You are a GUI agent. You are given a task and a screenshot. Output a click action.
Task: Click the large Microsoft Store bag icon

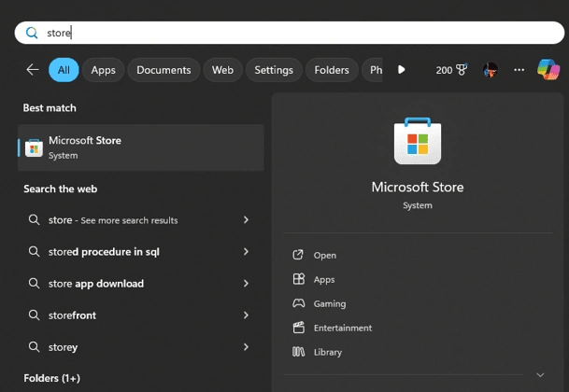coord(418,141)
